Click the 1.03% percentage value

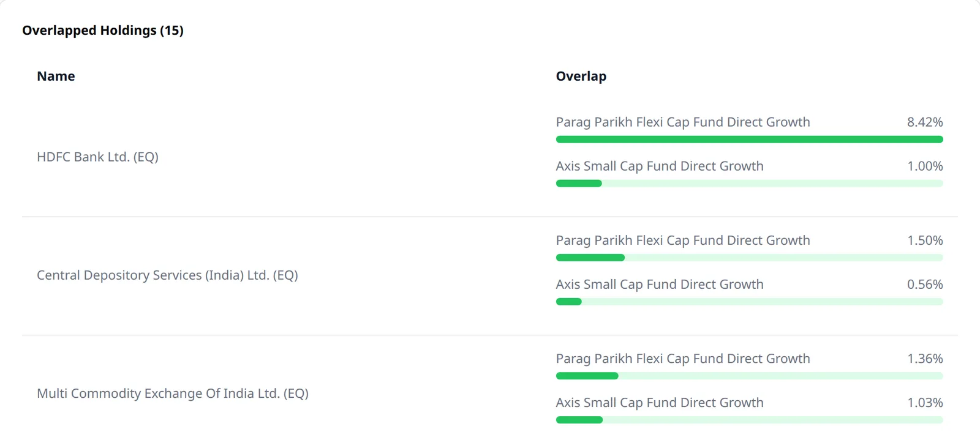[x=925, y=403]
